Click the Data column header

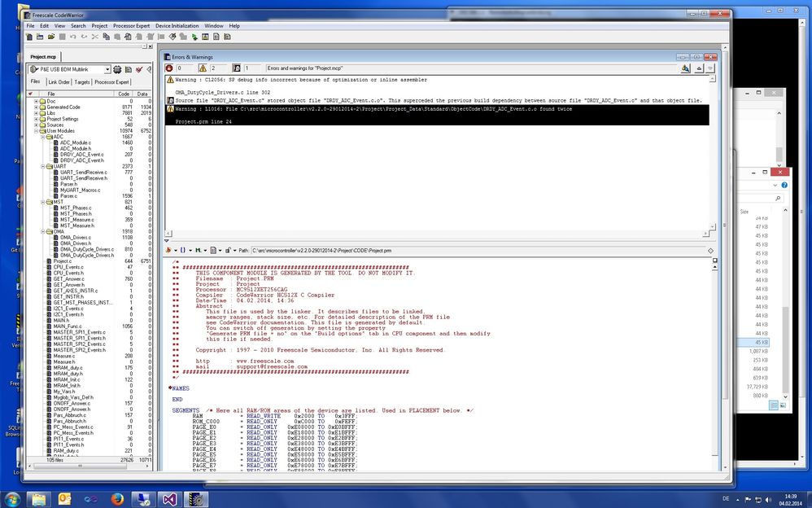[142, 94]
